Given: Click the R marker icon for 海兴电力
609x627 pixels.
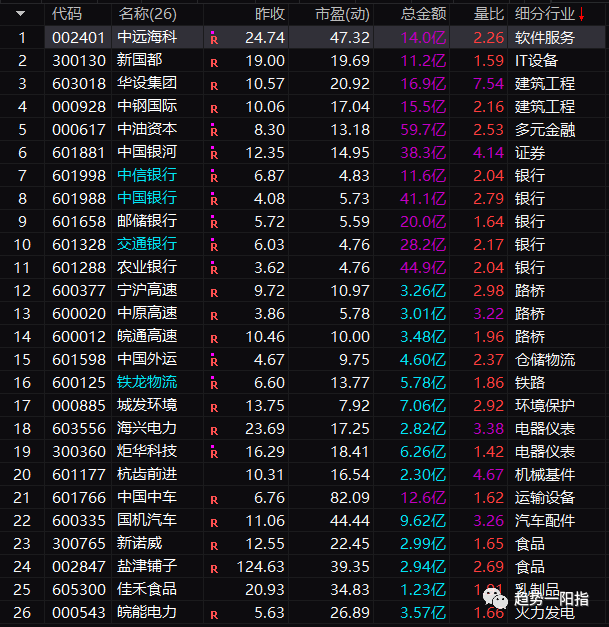Looking at the screenshot, I should 214,431.
